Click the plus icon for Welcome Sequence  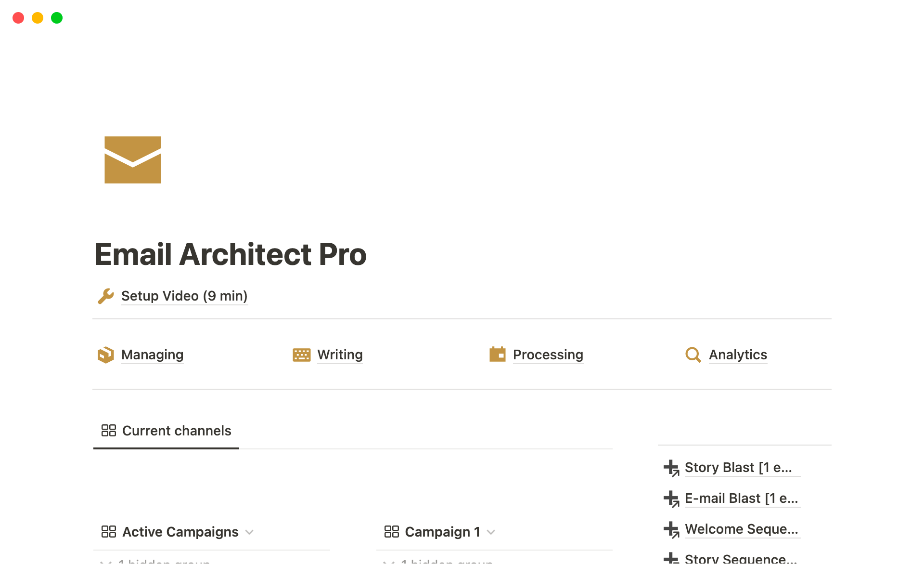pos(671,529)
